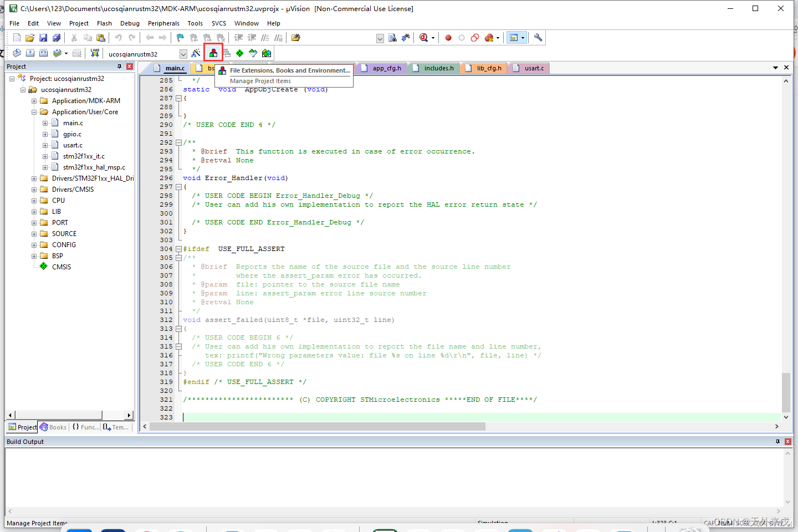
Task: Expand the Drivers/CMSIS group
Action: [33, 189]
